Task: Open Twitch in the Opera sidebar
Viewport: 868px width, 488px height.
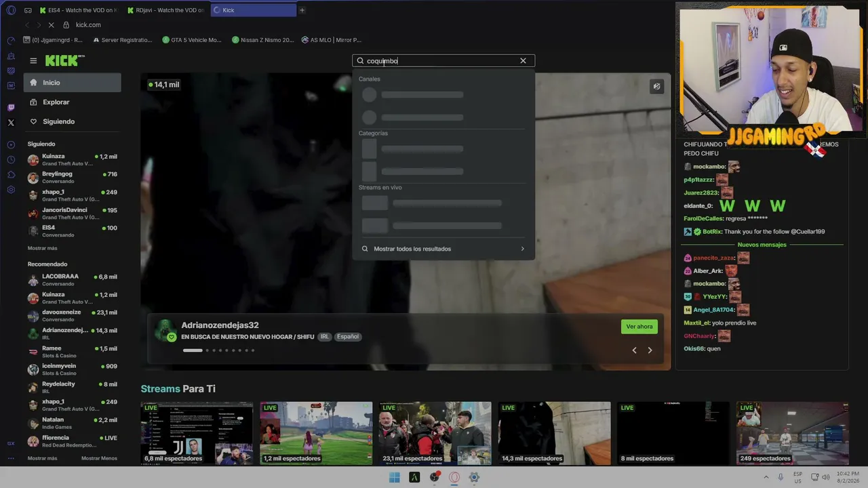Action: click(x=11, y=108)
